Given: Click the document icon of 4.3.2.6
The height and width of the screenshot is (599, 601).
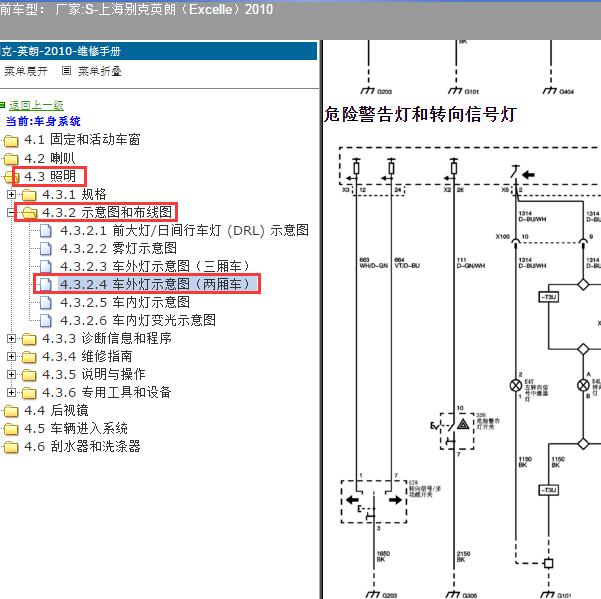Looking at the screenshot, I should (x=46, y=321).
